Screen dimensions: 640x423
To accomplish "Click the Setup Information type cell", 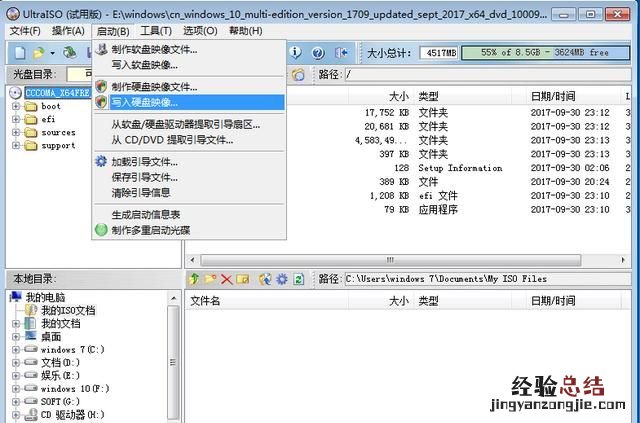I will pos(460,168).
